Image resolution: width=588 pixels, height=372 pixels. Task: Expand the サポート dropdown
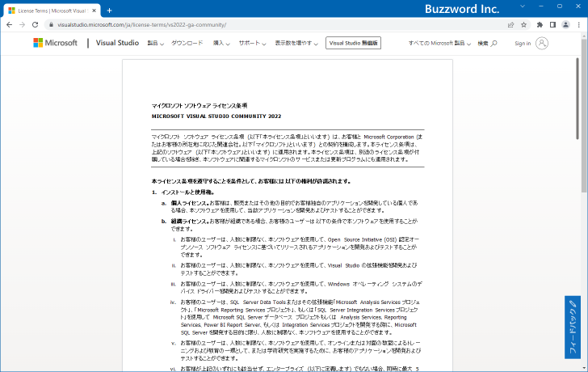[252, 43]
